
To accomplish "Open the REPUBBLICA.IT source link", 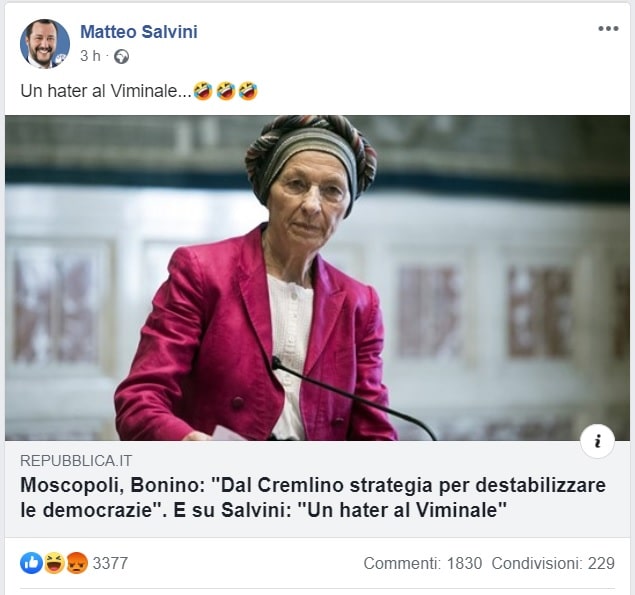I will tap(76, 461).
